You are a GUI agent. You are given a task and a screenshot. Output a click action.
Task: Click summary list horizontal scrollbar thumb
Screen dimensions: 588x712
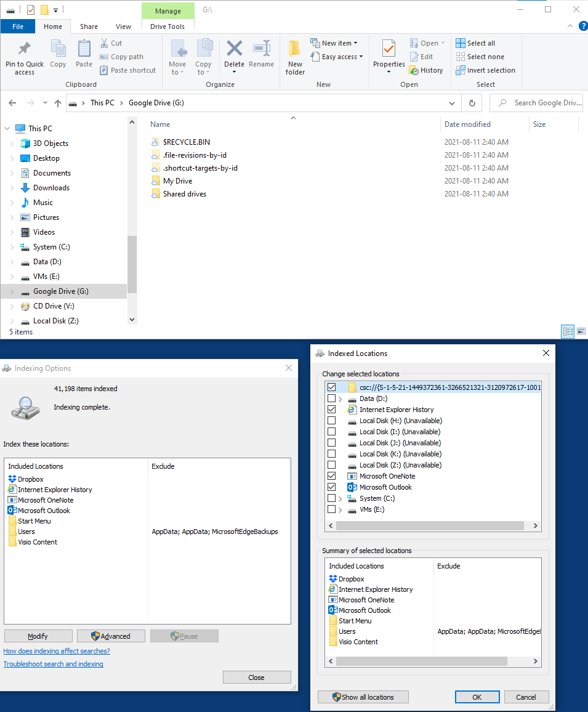point(421,661)
